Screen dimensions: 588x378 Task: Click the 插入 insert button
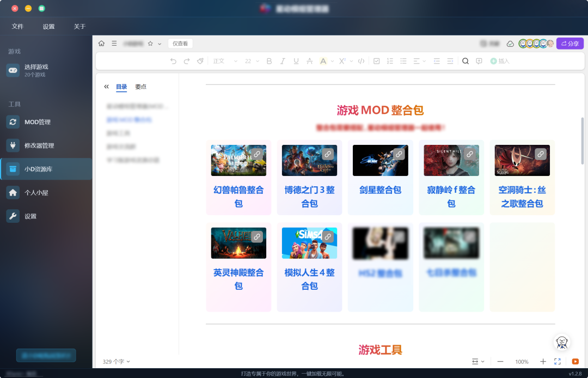(500, 61)
